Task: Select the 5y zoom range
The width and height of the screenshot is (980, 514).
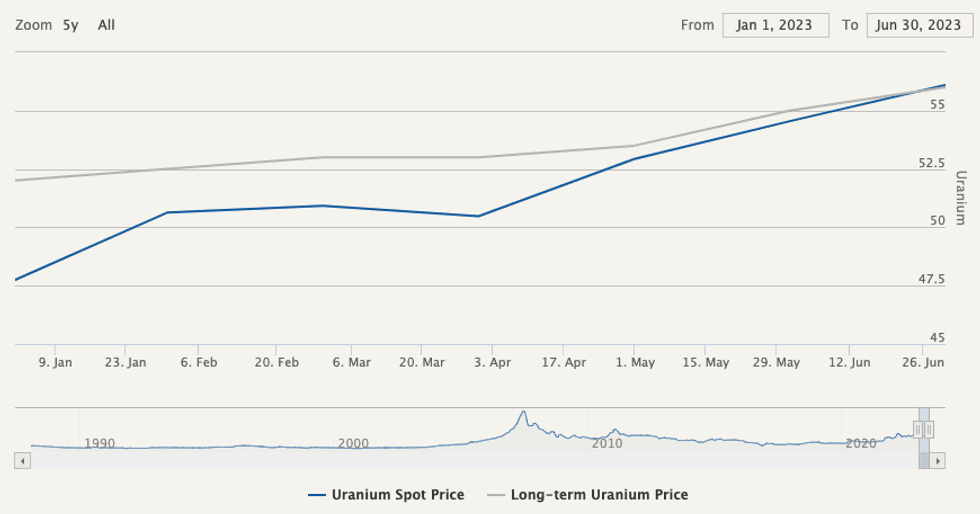Action: click(70, 25)
